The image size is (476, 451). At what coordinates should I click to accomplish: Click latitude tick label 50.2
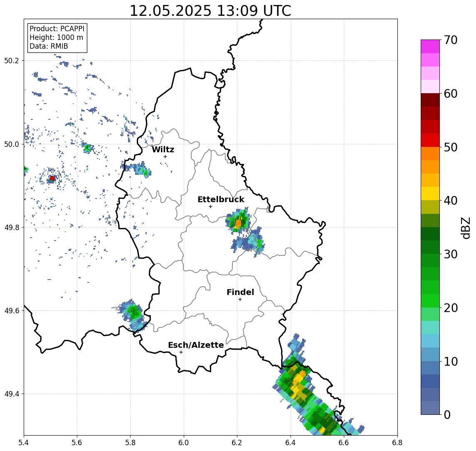pyautogui.click(x=12, y=60)
